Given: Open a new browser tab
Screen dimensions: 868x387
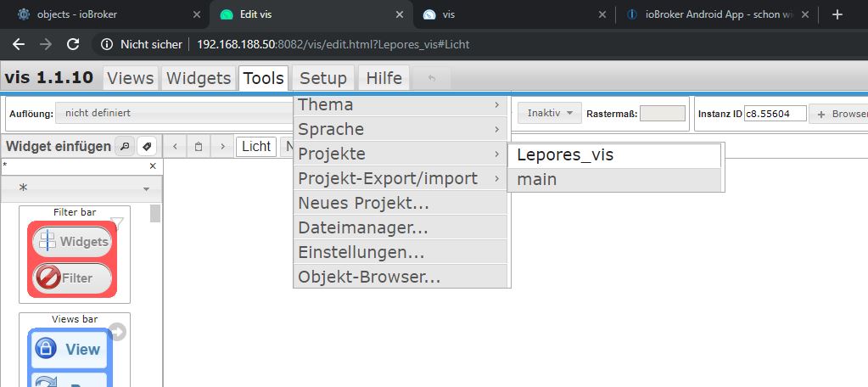Looking at the screenshot, I should tap(837, 14).
